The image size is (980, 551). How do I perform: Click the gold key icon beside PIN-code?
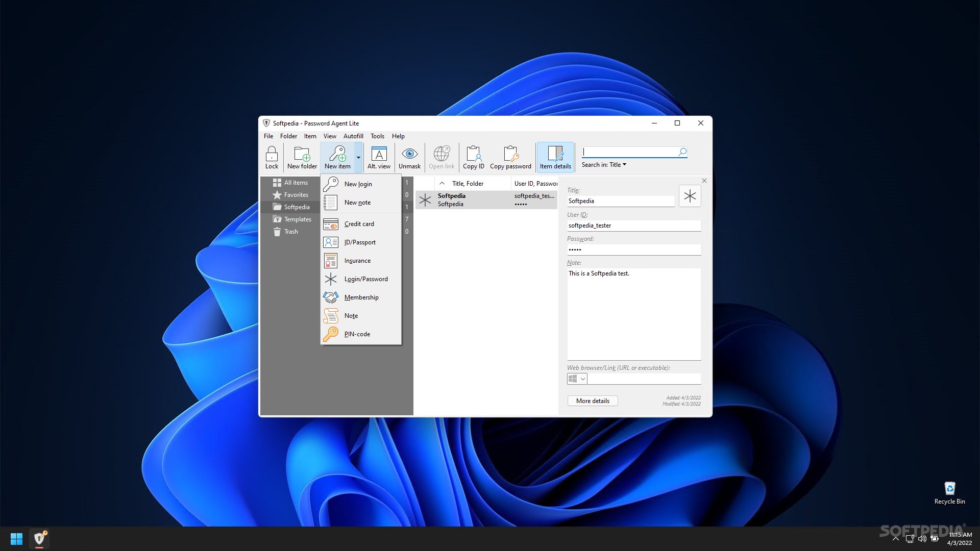pyautogui.click(x=331, y=334)
